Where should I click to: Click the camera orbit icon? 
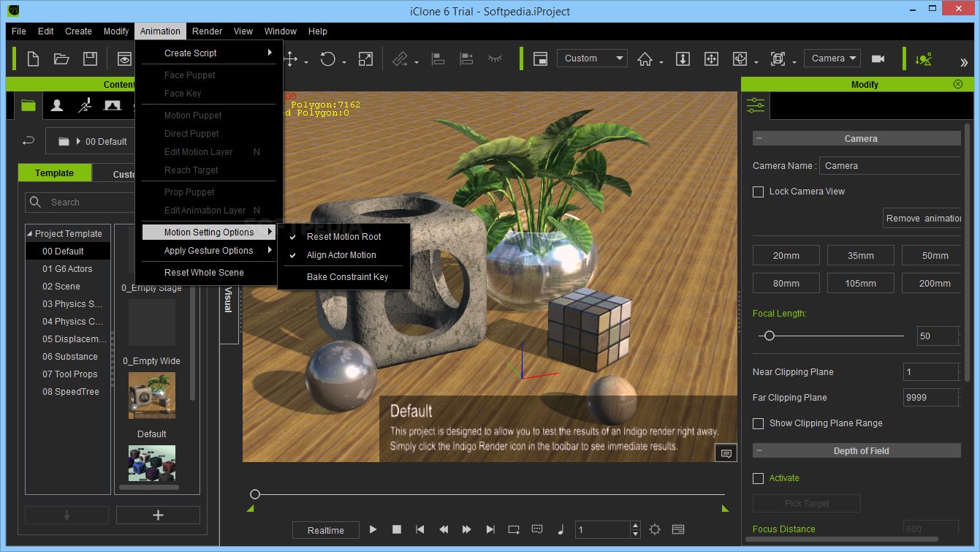(740, 58)
